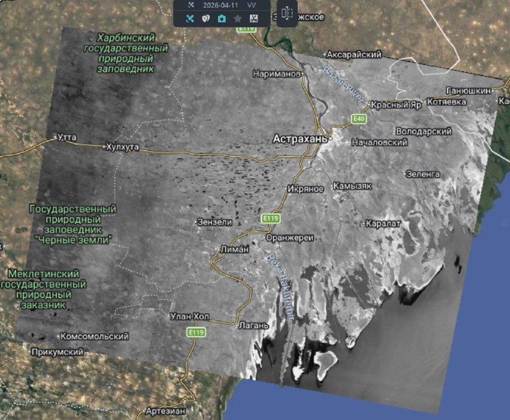Click the location pins icon

(205, 18)
